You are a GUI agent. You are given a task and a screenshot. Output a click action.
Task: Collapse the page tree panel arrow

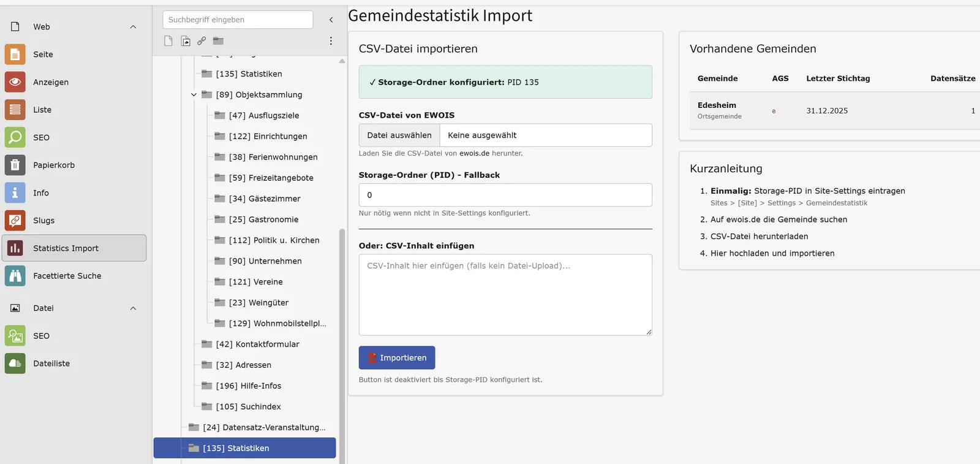(x=331, y=20)
